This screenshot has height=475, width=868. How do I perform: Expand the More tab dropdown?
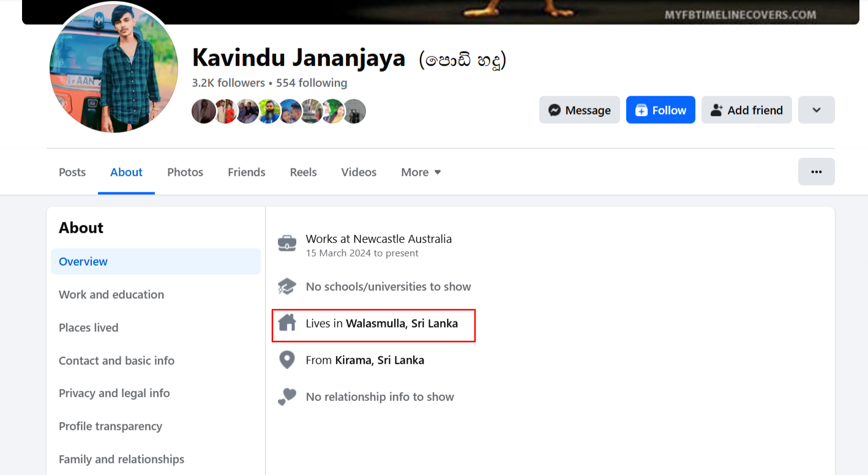click(x=421, y=172)
